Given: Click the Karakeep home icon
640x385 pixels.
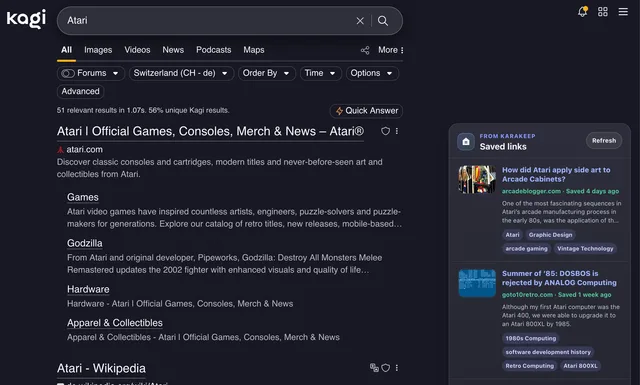Looking at the screenshot, I should [466, 142].
